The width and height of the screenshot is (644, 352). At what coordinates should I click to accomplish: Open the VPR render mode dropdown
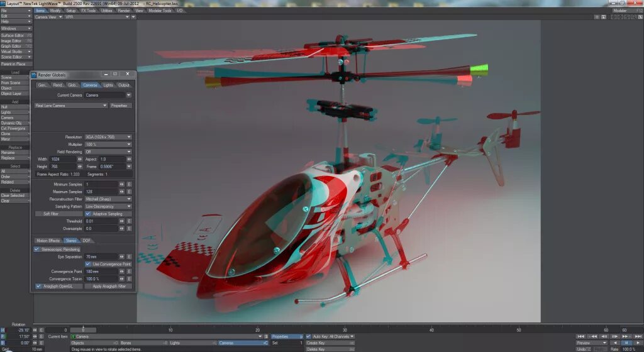(x=96, y=17)
